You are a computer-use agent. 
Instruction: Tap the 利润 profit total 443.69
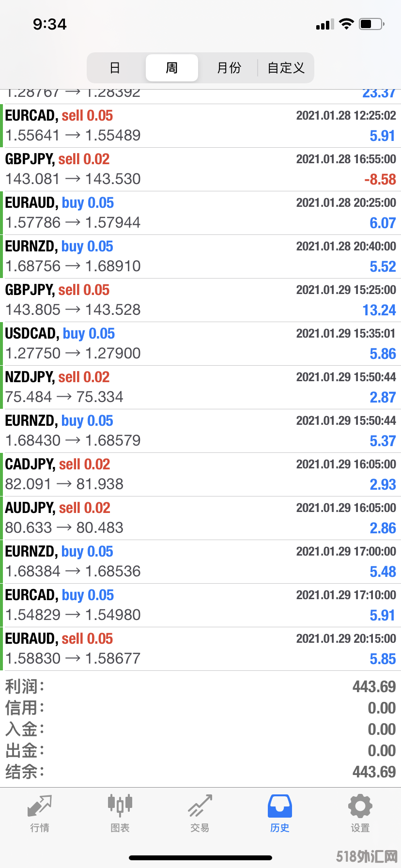tap(374, 686)
